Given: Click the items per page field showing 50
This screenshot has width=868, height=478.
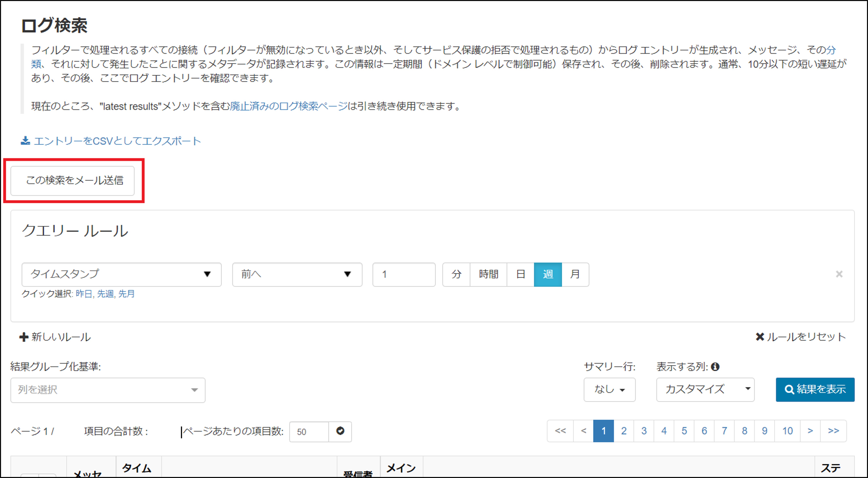Looking at the screenshot, I should tap(309, 432).
